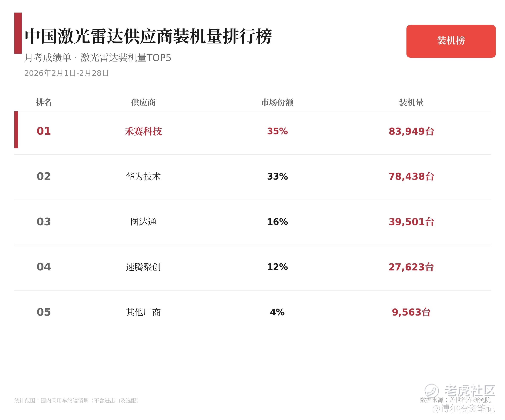Click the 83,949台 install volume value
505x420 pixels.
click(411, 131)
